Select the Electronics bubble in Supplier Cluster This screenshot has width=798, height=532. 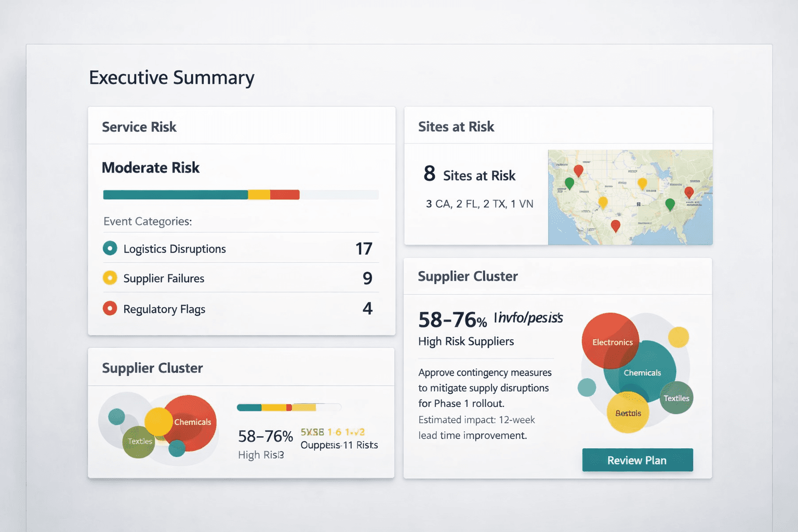(x=610, y=342)
